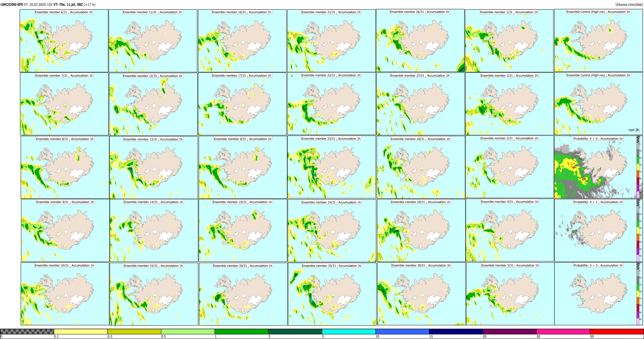Image resolution: width=644 pixels, height=339 pixels.
Task: Select the Ensemble member 6/31 precipitation map
Action: click(x=64, y=41)
